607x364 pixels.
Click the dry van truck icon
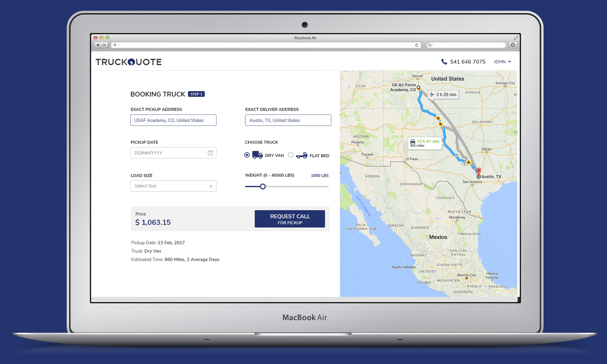pyautogui.click(x=257, y=155)
